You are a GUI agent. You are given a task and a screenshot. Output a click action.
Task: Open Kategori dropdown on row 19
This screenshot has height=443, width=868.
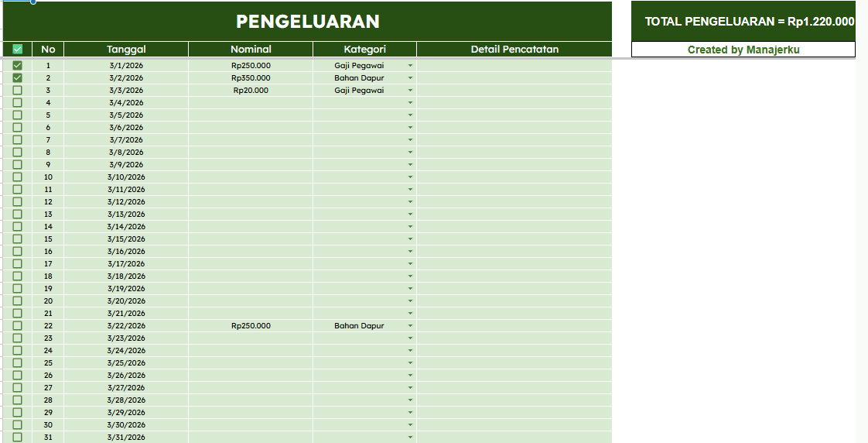click(410, 288)
